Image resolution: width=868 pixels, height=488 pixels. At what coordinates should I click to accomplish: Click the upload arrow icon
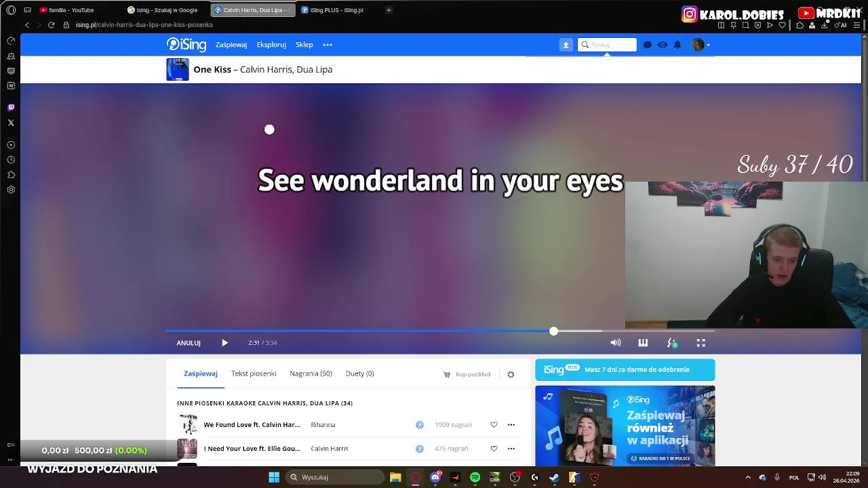point(566,45)
